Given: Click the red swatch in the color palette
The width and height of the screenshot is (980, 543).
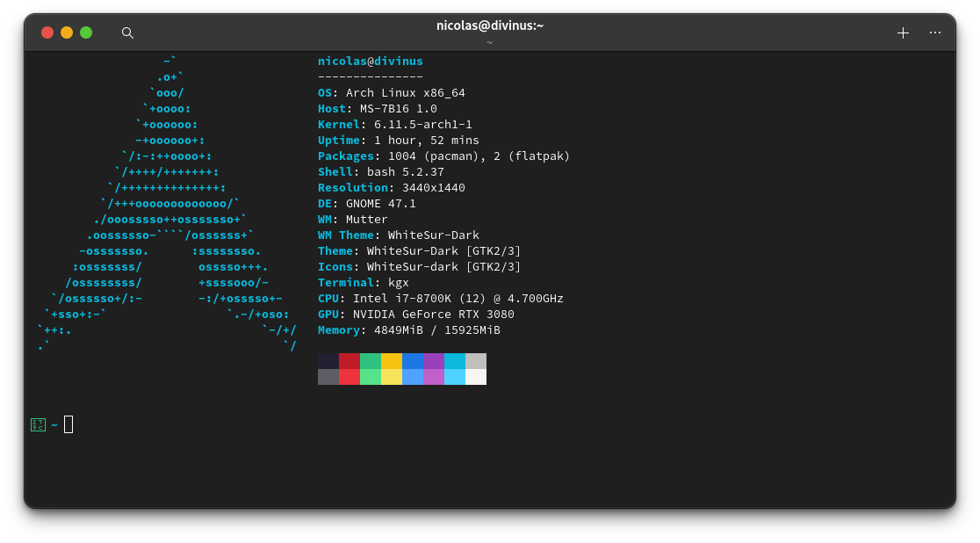Looking at the screenshot, I should (349, 369).
